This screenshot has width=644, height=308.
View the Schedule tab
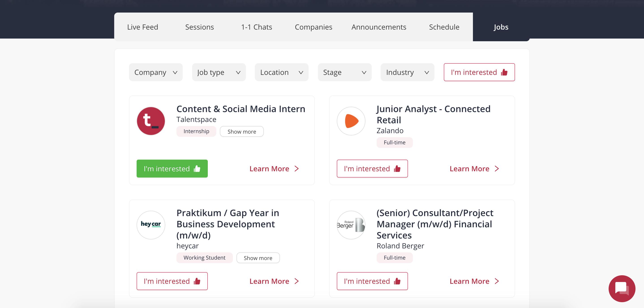[x=444, y=27]
